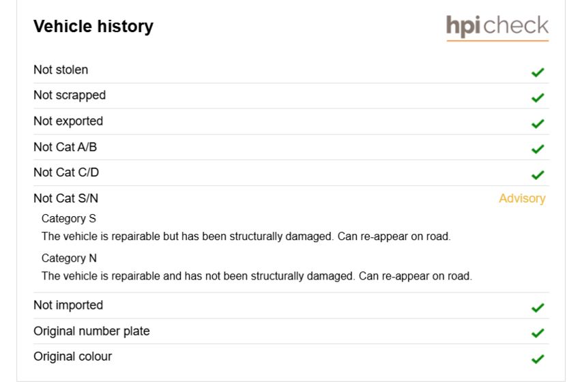The width and height of the screenshot is (580, 392).
Task: Select the checkmark next to Not exported
Action: (538, 123)
